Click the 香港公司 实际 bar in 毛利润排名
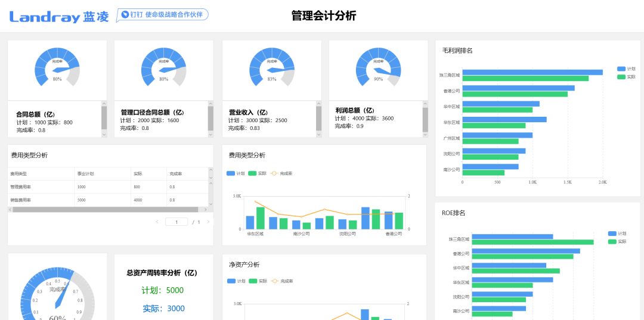 [x=515, y=94]
